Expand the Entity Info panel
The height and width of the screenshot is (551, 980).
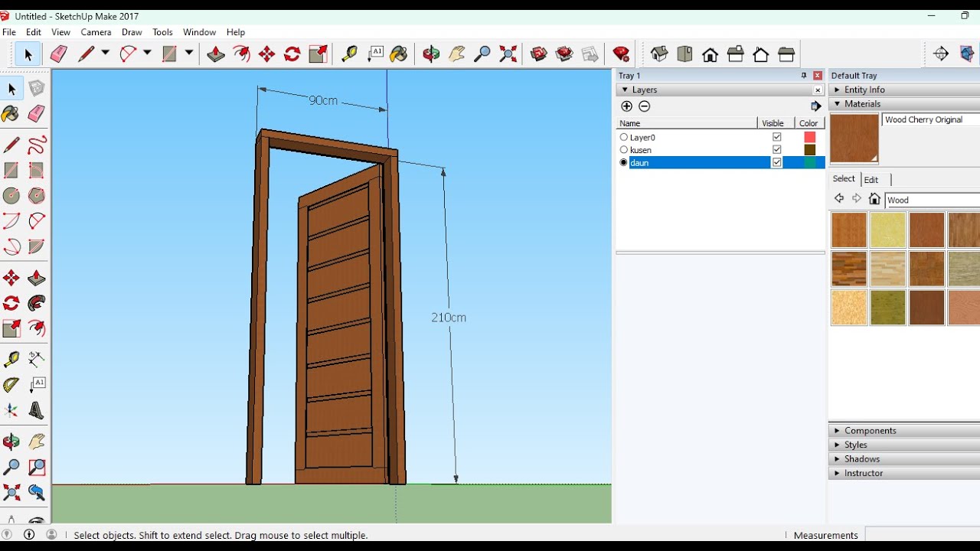(x=904, y=90)
